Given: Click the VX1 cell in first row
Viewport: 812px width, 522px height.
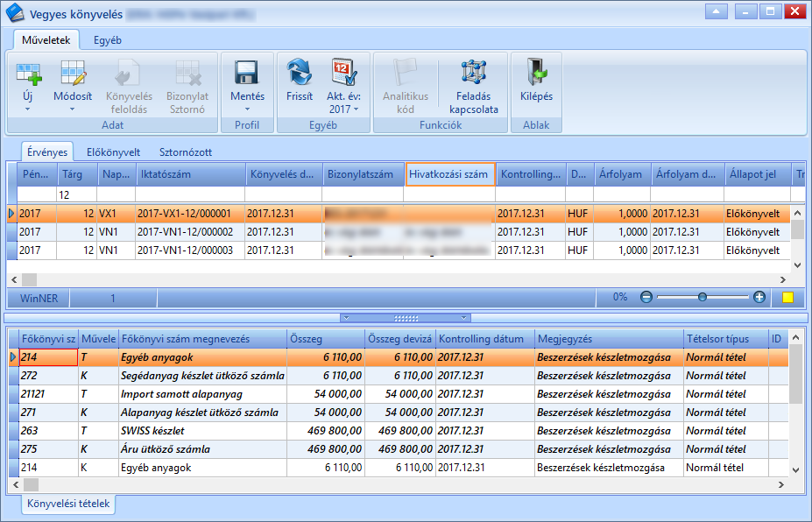Looking at the screenshot, I should (x=117, y=214).
